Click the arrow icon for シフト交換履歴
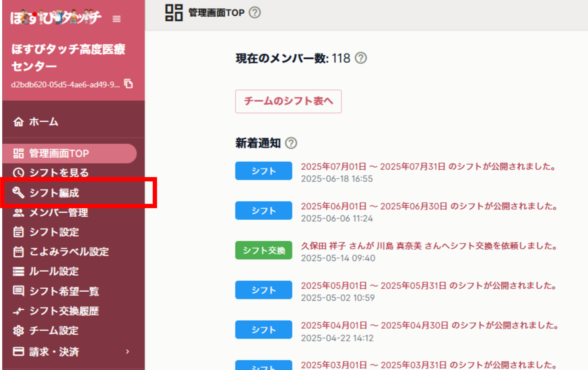 click(18, 311)
